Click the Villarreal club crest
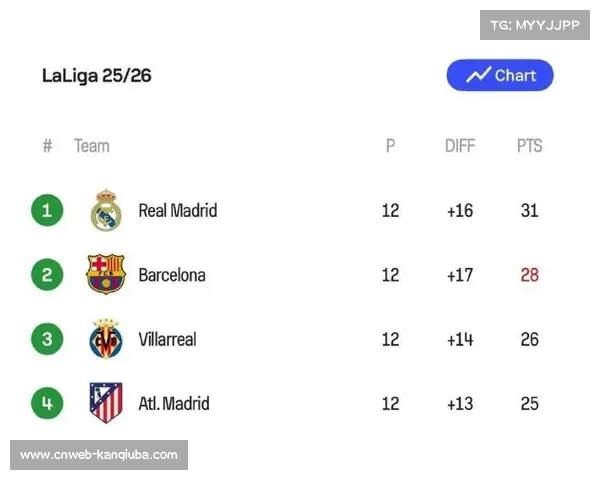600x480 pixels. [106, 339]
